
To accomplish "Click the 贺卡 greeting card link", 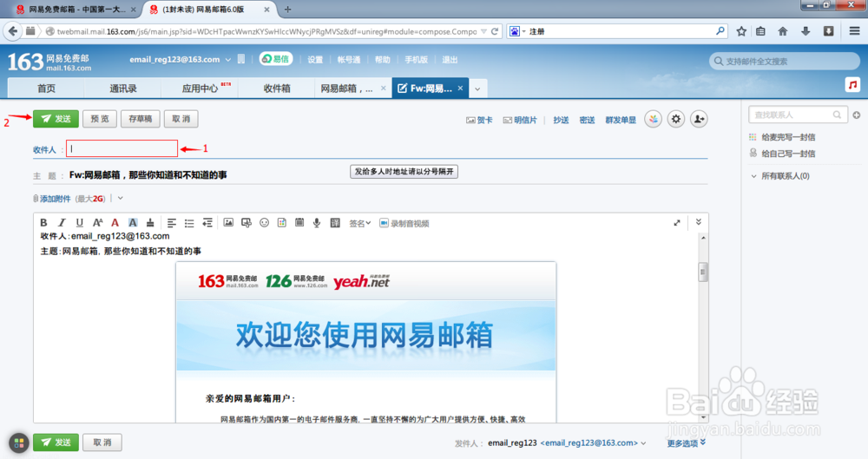I will pos(479,120).
